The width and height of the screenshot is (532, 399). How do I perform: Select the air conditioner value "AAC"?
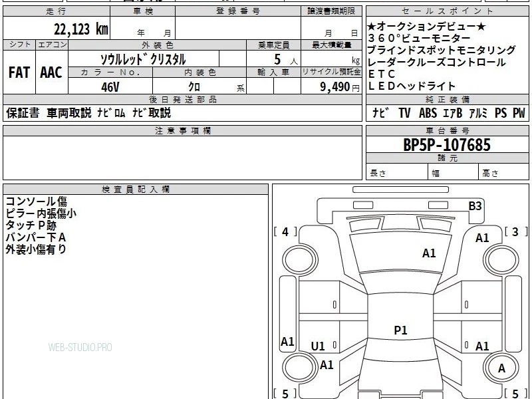click(x=51, y=72)
